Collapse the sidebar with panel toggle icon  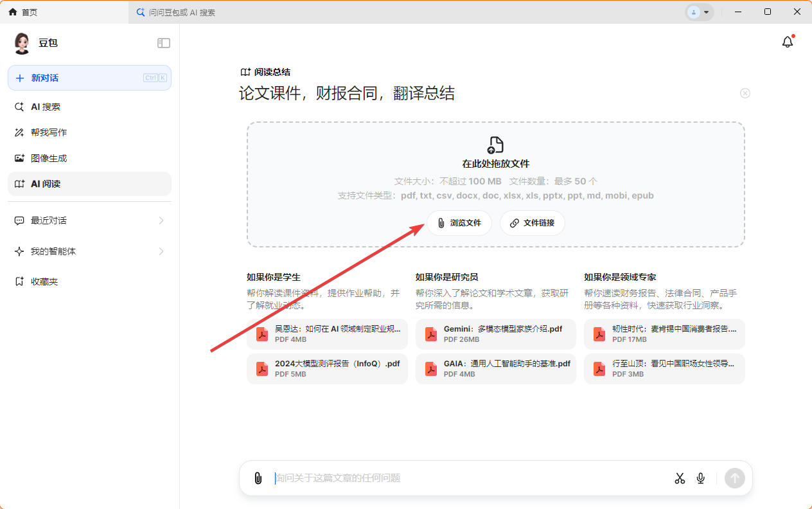coord(164,43)
